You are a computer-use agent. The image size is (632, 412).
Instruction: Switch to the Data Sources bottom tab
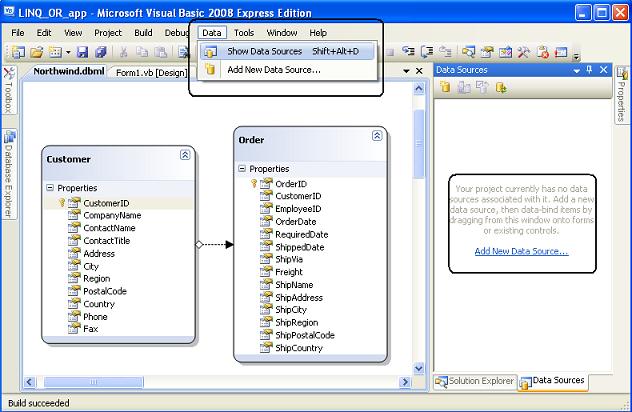click(x=553, y=381)
